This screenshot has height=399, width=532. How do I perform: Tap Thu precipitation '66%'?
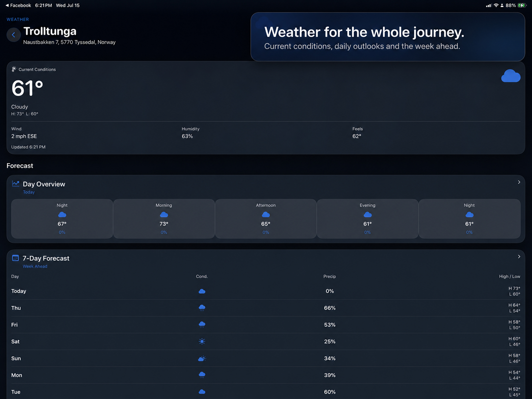(329, 308)
